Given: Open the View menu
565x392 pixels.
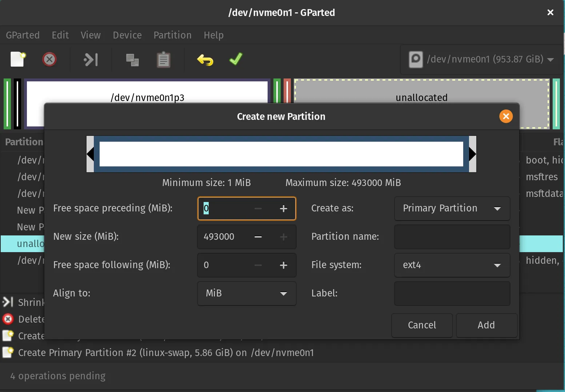Looking at the screenshot, I should [91, 35].
